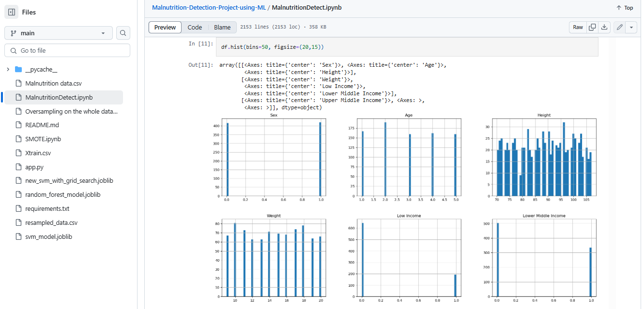644x309 pixels.
Task: Jump to Top of file
Action: tap(625, 8)
